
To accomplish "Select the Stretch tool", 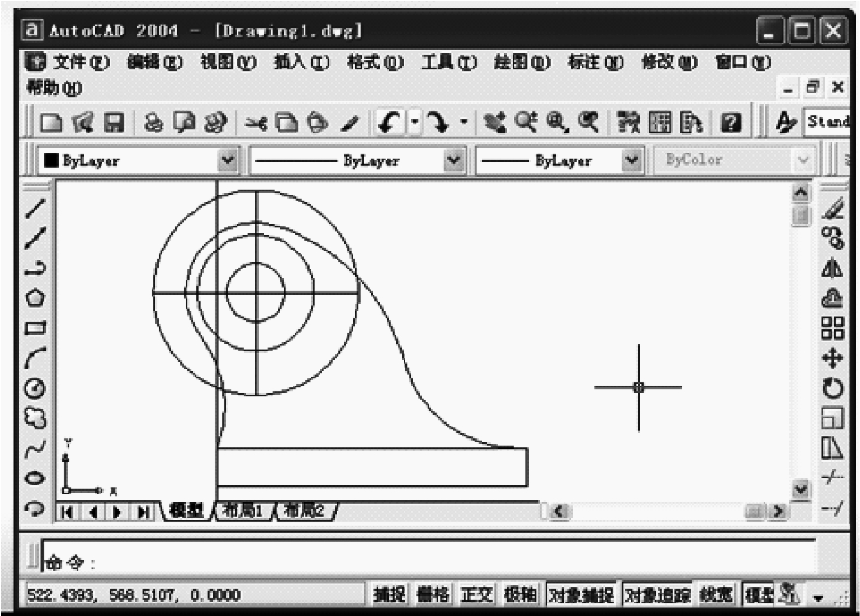I will click(x=833, y=448).
